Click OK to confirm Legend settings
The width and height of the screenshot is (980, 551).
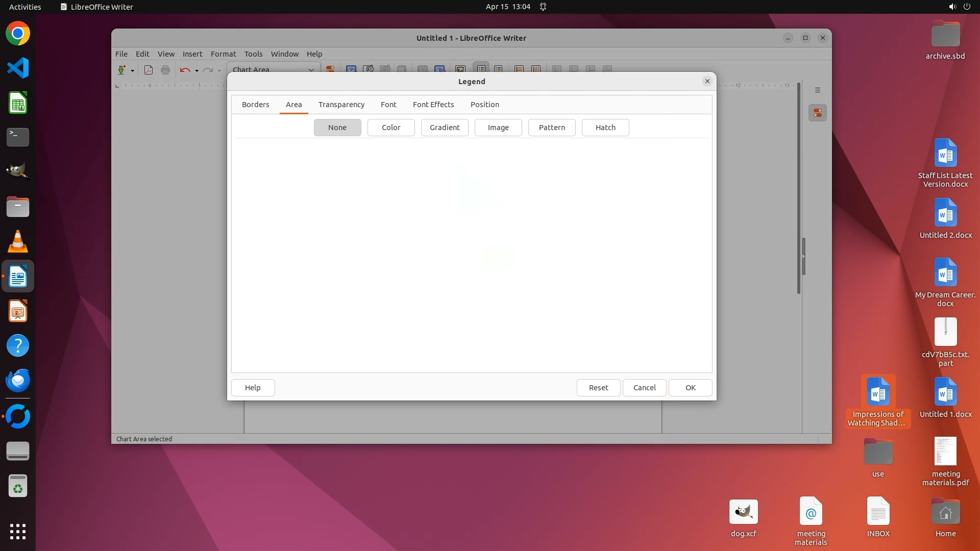[690, 388]
